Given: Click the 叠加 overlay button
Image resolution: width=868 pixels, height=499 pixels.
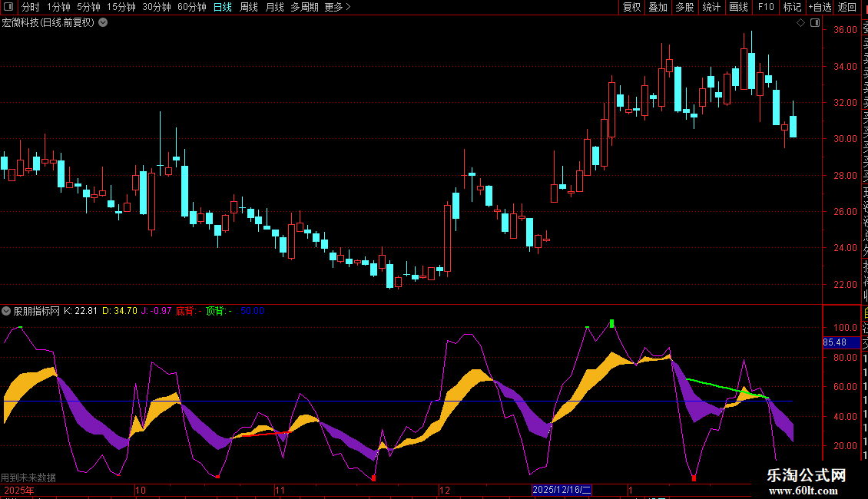Looking at the screenshot, I should click(x=658, y=7).
